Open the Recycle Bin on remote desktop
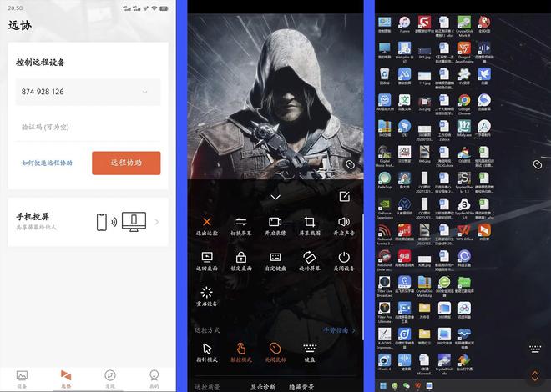551x392 pixels. (x=384, y=77)
